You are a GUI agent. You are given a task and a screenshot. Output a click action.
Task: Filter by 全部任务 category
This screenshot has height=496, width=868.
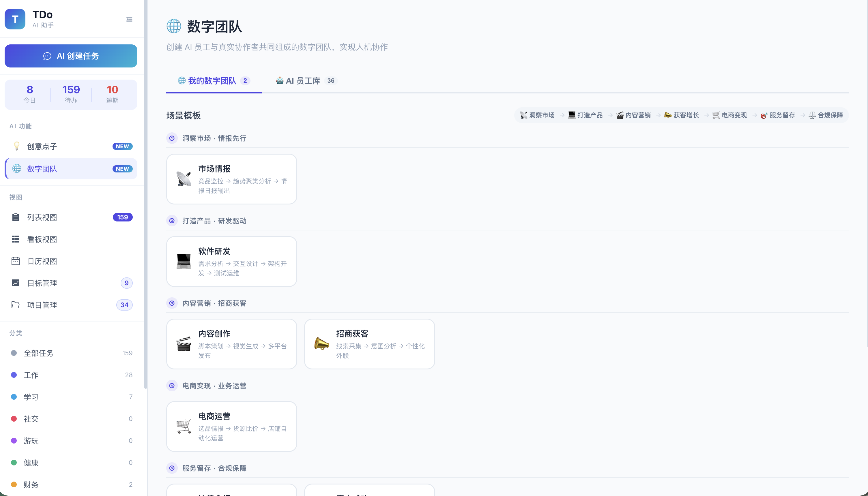pyautogui.click(x=71, y=353)
